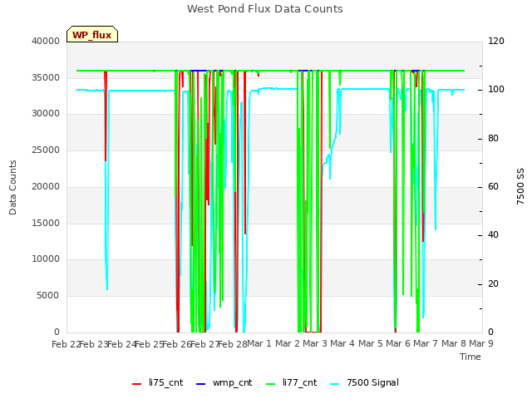Select the li75_cnt legend label
This screenshot has height=399, width=532.
(x=166, y=382)
